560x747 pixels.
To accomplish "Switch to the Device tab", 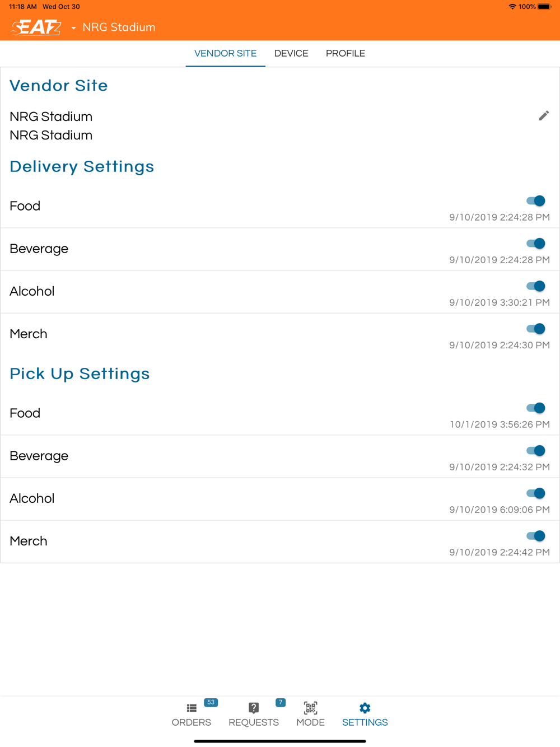I will (291, 53).
